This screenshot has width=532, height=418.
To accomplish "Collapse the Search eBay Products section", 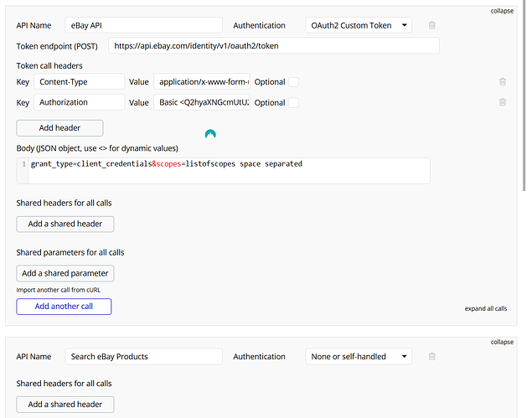I will tap(502, 342).
